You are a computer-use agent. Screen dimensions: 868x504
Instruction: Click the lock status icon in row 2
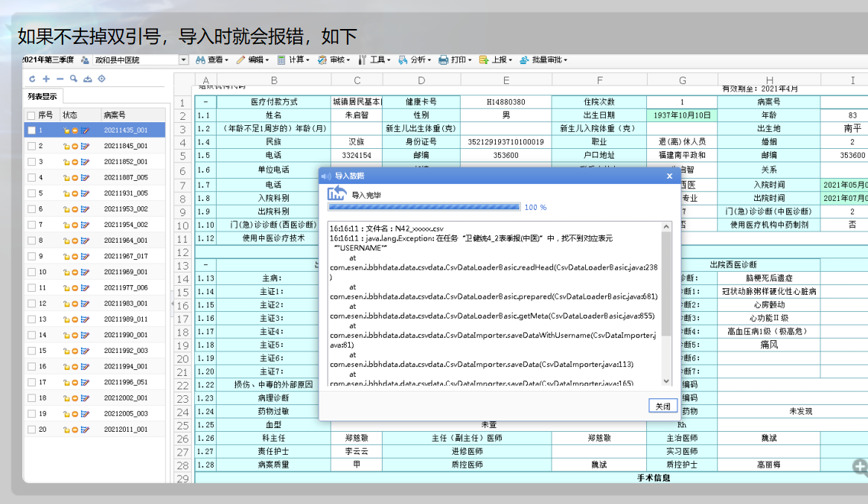point(66,147)
